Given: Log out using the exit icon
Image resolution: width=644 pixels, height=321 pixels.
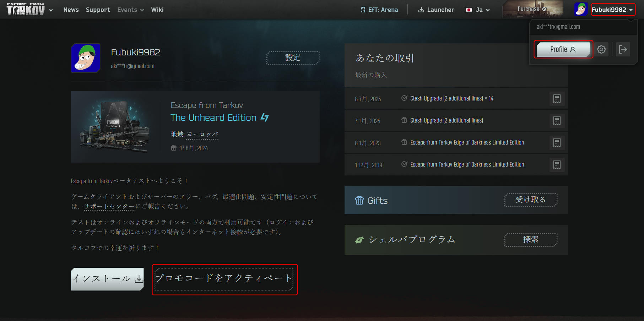Looking at the screenshot, I should (623, 49).
